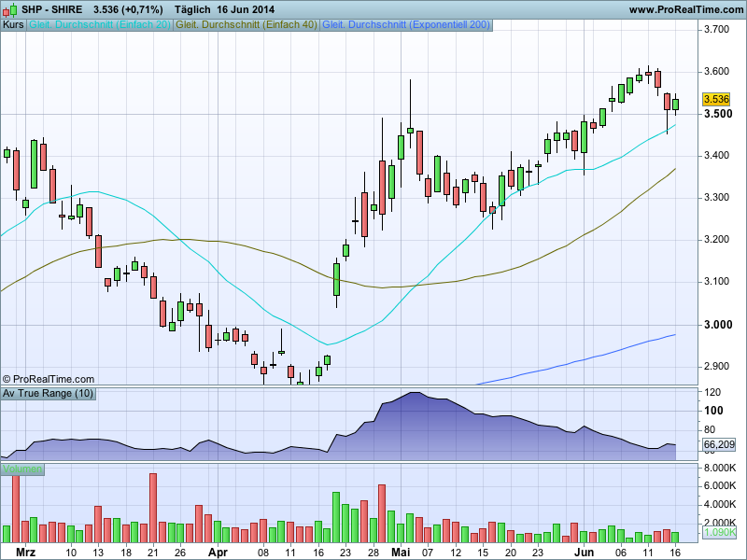
Task: Click the Apr month label on time axis
Action: point(218,553)
